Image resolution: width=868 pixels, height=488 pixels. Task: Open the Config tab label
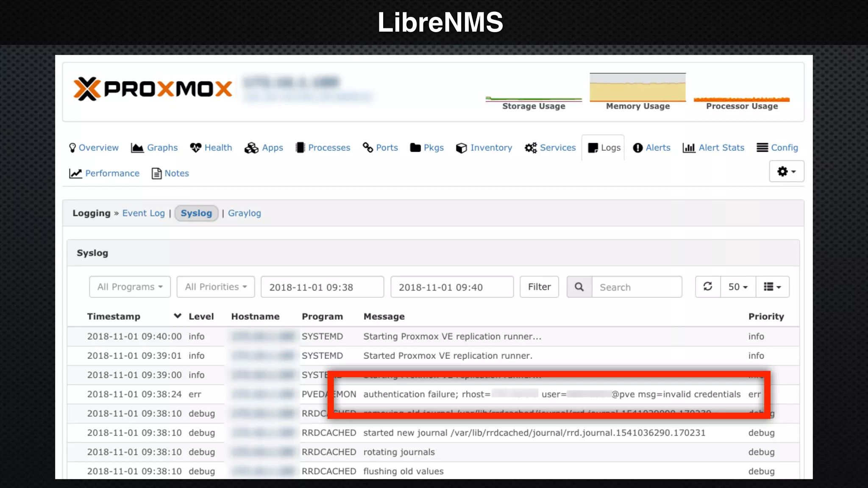point(785,147)
